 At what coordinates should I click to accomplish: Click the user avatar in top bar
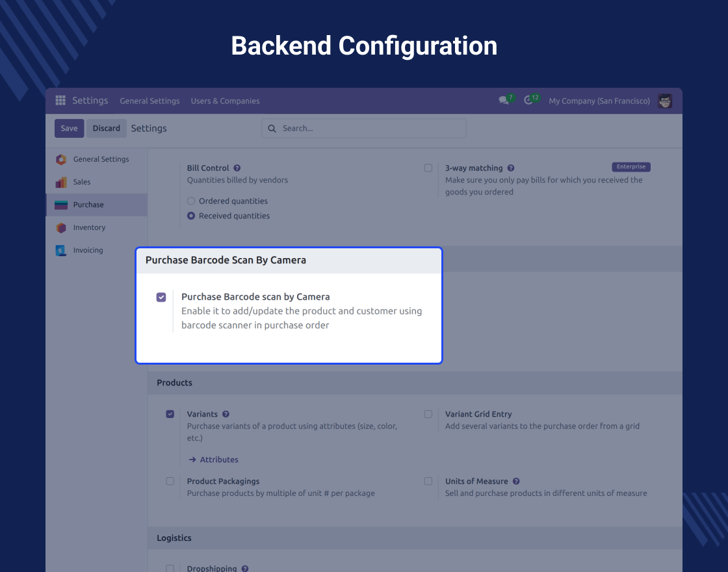pos(664,101)
